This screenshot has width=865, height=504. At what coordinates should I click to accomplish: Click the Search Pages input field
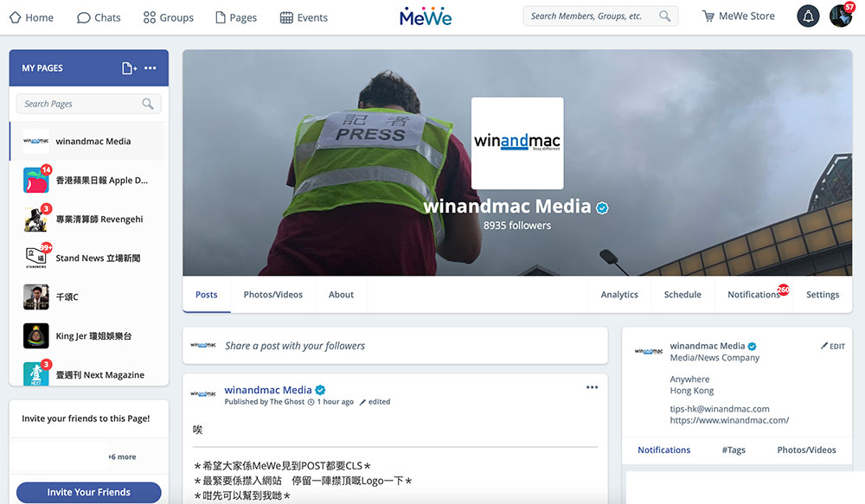point(80,104)
